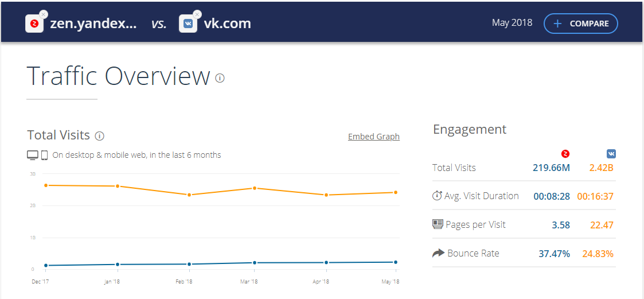This screenshot has height=299, width=644.
Task: Select the May 2018 date label
Action: pos(512,23)
